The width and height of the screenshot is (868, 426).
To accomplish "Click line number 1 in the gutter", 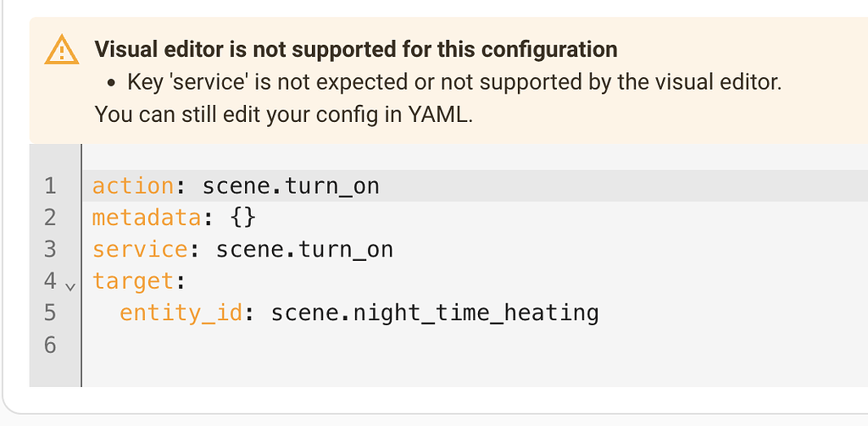I will tap(50, 185).
